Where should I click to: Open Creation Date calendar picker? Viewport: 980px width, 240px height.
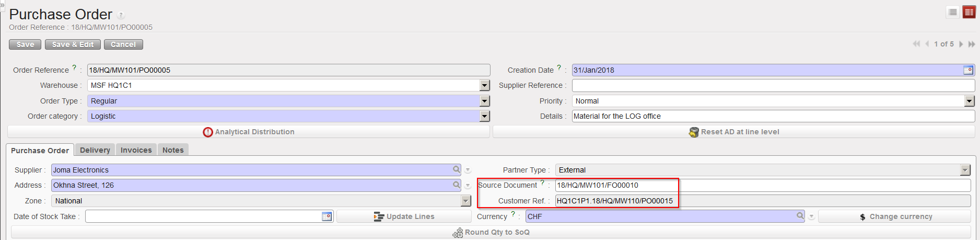[968, 70]
